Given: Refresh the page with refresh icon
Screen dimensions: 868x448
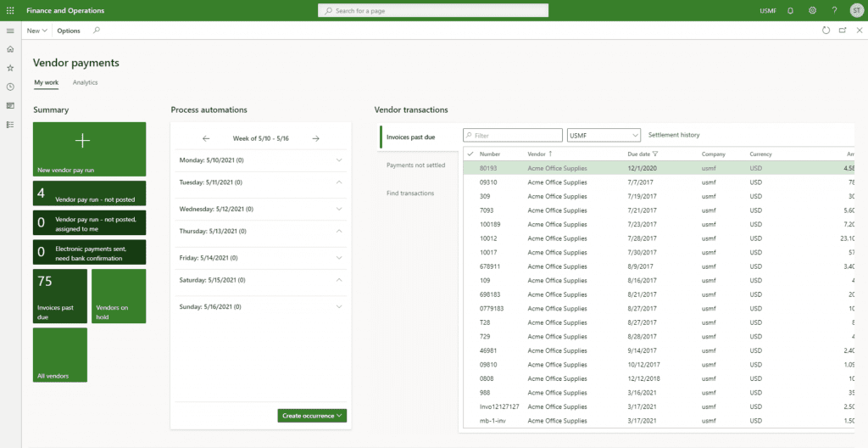Looking at the screenshot, I should 826,31.
